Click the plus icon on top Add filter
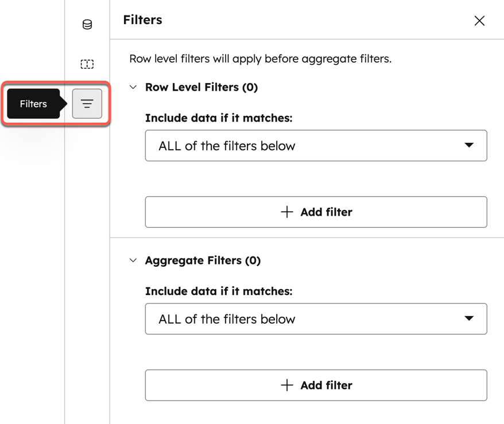 286,212
